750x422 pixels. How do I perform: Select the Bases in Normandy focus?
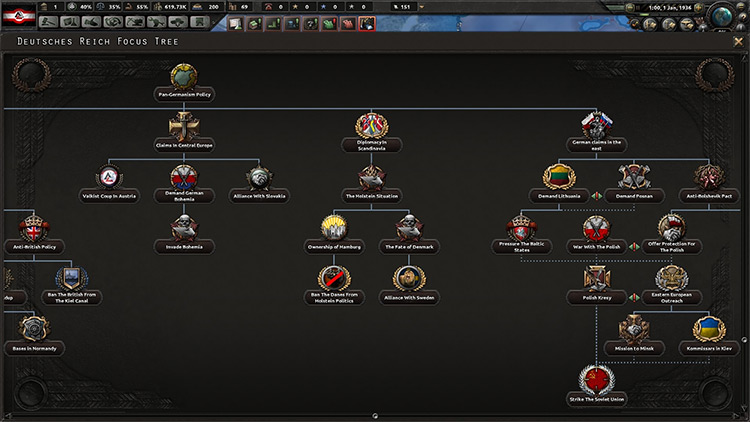34,336
